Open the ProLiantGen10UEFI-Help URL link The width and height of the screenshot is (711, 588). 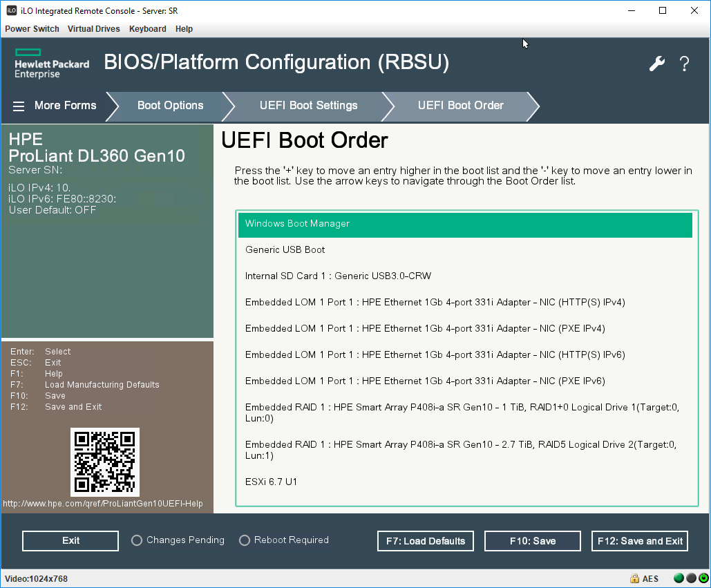click(103, 504)
